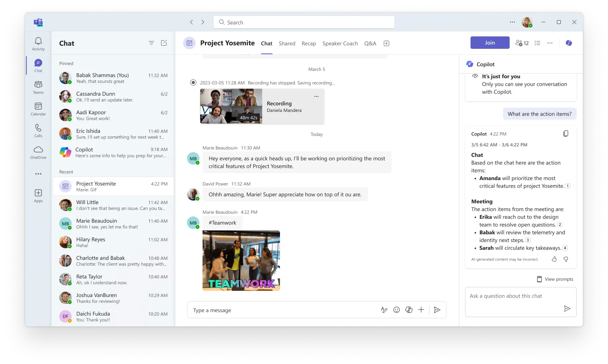
Task: Open the Speaker Coach tab
Action: (340, 43)
